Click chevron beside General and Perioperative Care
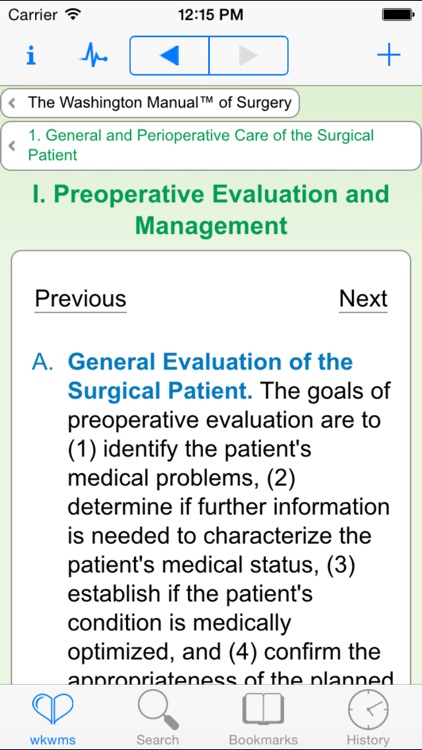 (x=12, y=145)
